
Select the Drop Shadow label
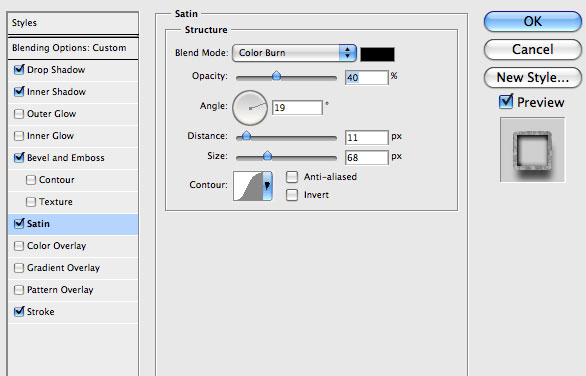click(x=56, y=70)
